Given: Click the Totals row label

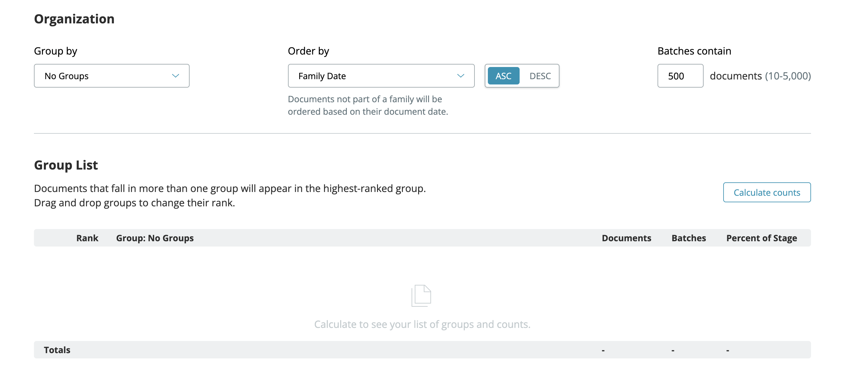Looking at the screenshot, I should (x=57, y=350).
